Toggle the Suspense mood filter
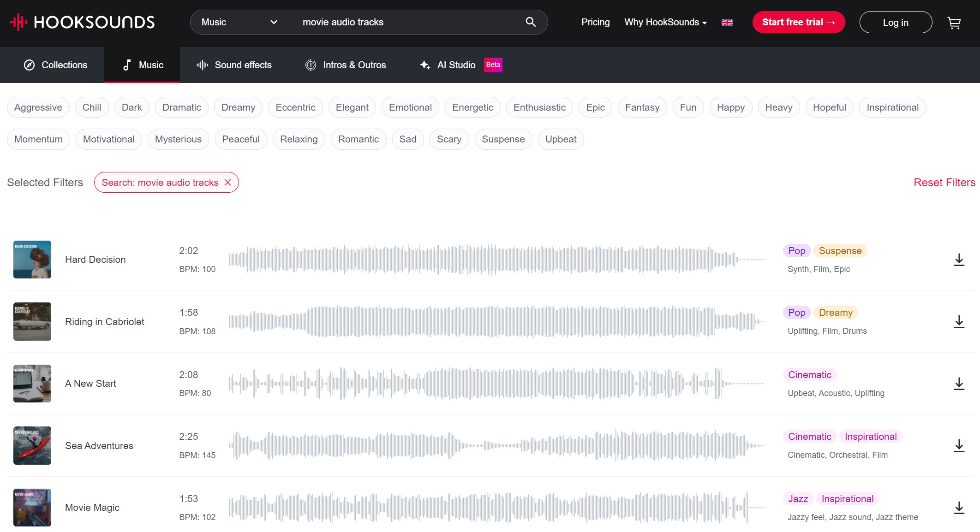The height and width of the screenshot is (532, 980). pos(503,139)
